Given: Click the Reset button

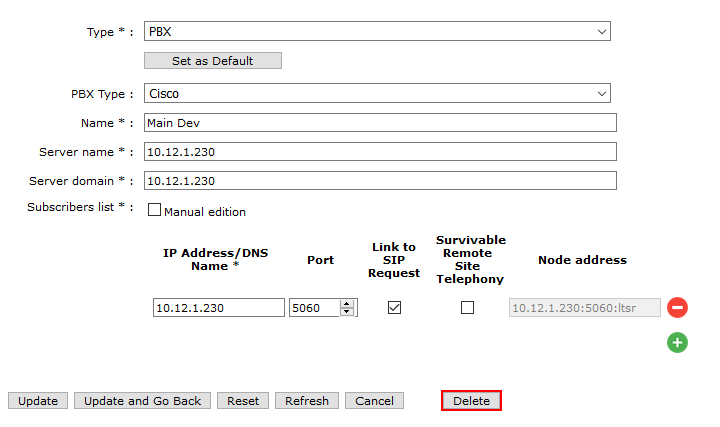Looking at the screenshot, I should click(x=243, y=401).
